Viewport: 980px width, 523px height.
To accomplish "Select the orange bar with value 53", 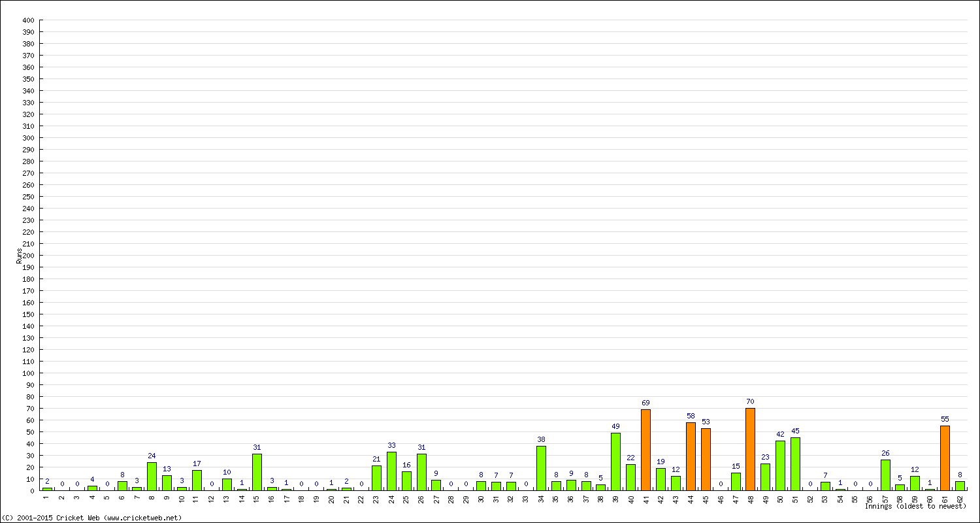I will (x=706, y=459).
